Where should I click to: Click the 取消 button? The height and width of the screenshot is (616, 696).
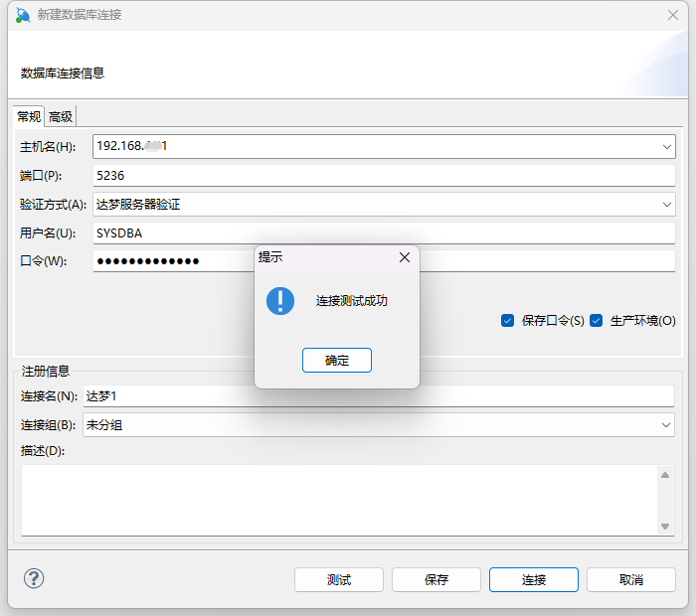point(631,579)
